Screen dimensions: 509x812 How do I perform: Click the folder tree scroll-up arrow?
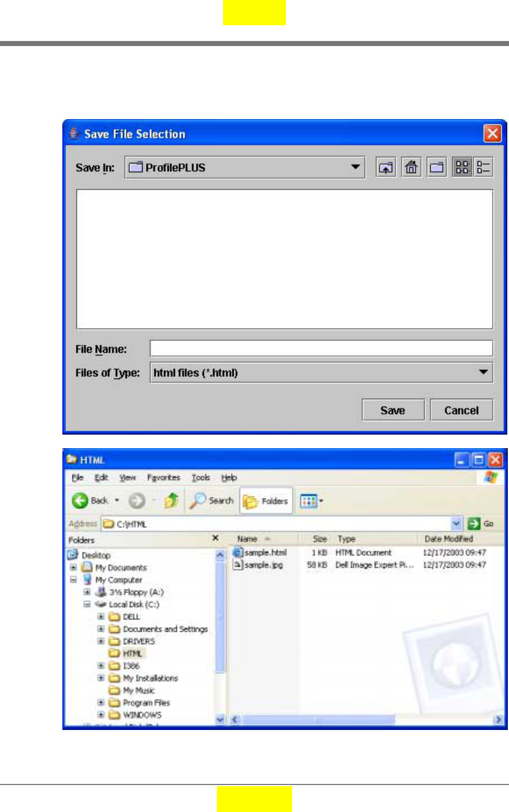pos(220,555)
